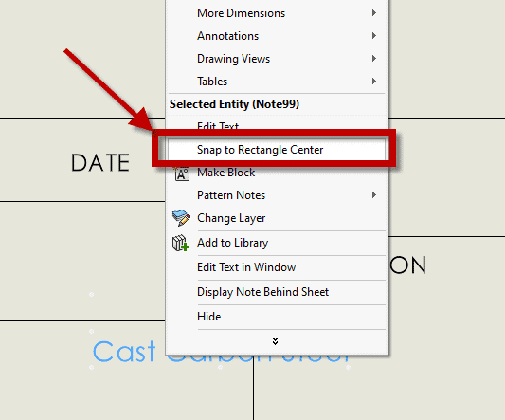Select the Change Layer option

tap(231, 218)
